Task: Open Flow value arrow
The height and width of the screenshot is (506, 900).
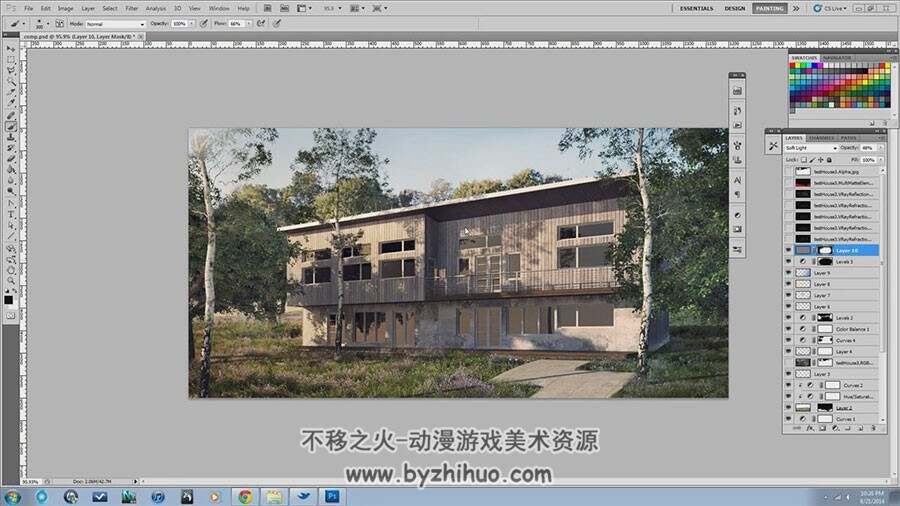Action: [x=248, y=24]
